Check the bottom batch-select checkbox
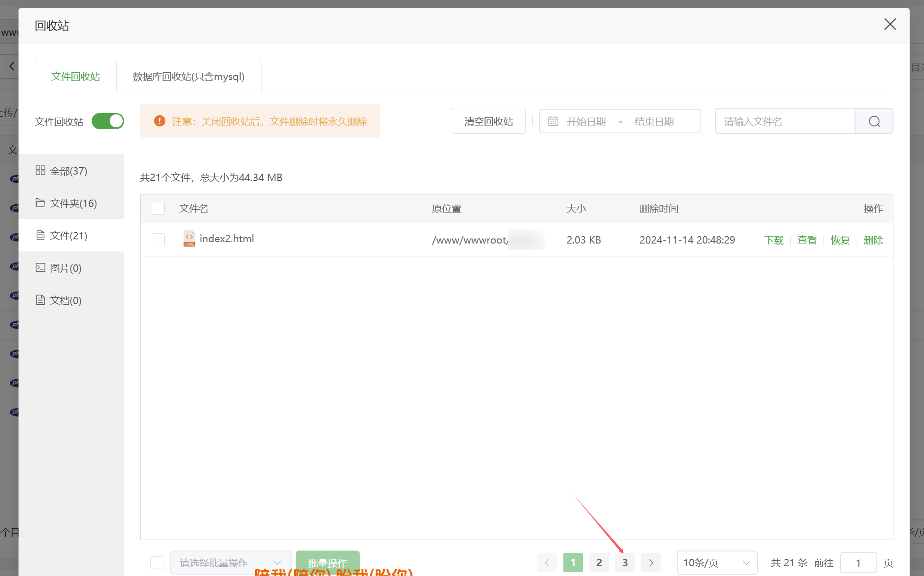The image size is (924, 576). point(157,563)
